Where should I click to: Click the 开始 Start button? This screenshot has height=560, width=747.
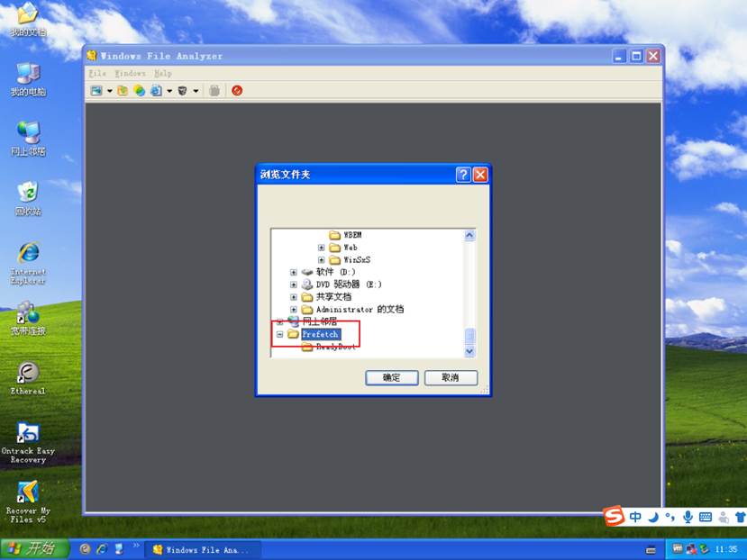(34, 549)
